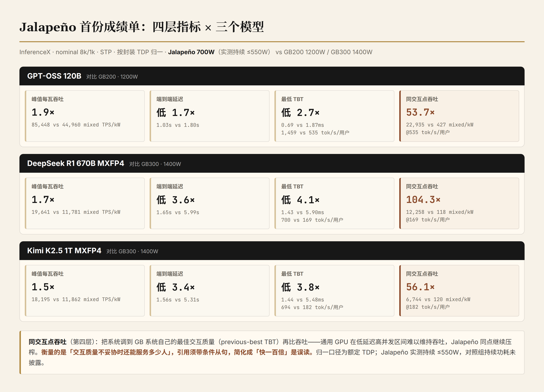The width and height of the screenshot is (544, 392).
Task: Click 'InferenceX · nominal 8k/1k' subtitle text
Action: coord(57,52)
